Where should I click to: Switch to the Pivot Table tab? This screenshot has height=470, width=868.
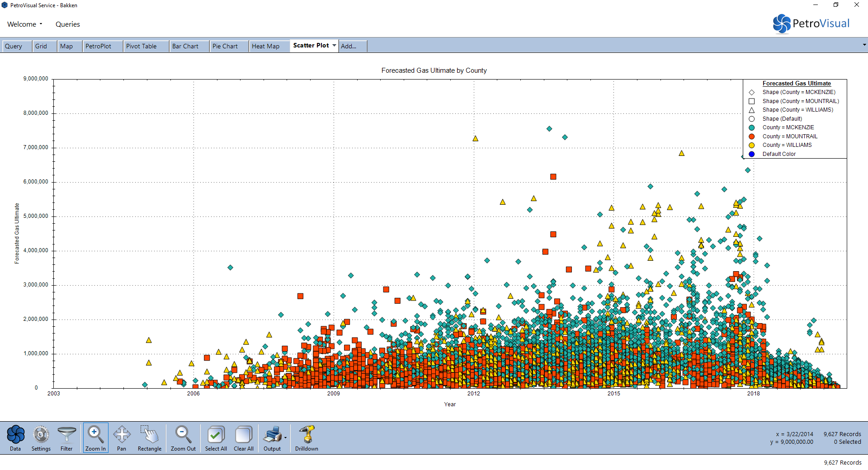(x=141, y=46)
